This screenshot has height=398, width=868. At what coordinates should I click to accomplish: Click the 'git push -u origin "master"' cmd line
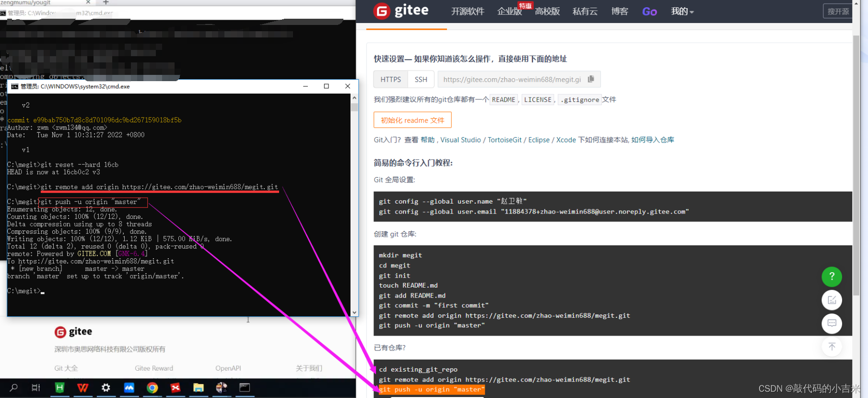point(91,202)
